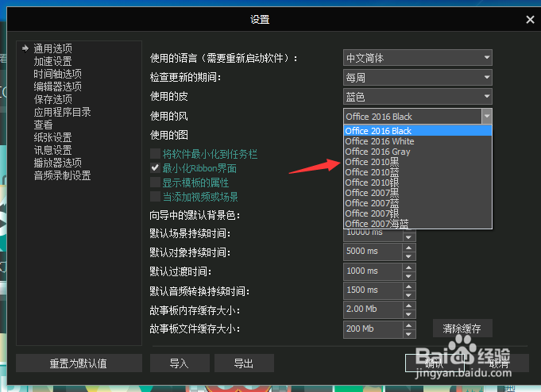Click the 200 Mb file cache field

(x=373, y=329)
